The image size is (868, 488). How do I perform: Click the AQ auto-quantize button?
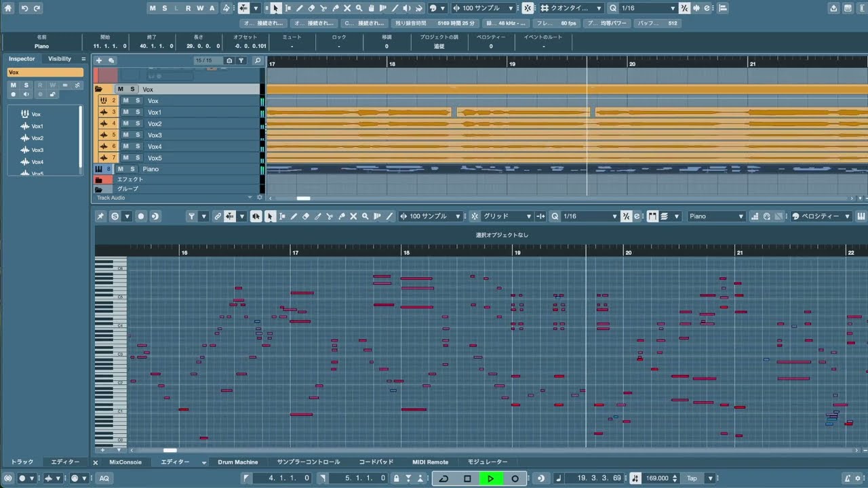click(x=104, y=479)
